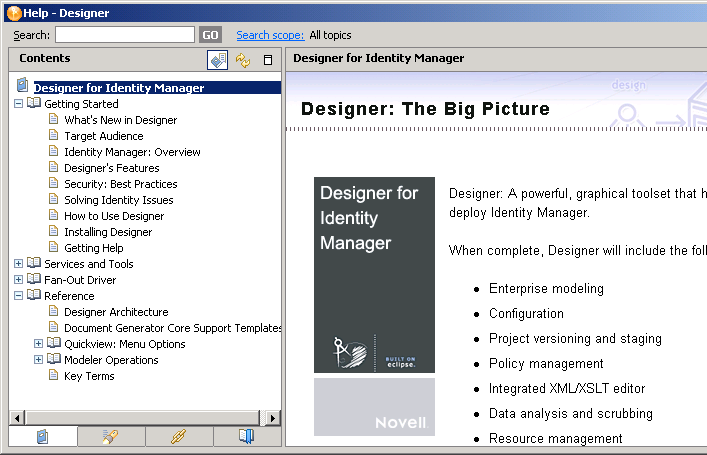This screenshot has width=707, height=455.
Task: Click the Link with Contents sync icon
Action: [x=243, y=60]
